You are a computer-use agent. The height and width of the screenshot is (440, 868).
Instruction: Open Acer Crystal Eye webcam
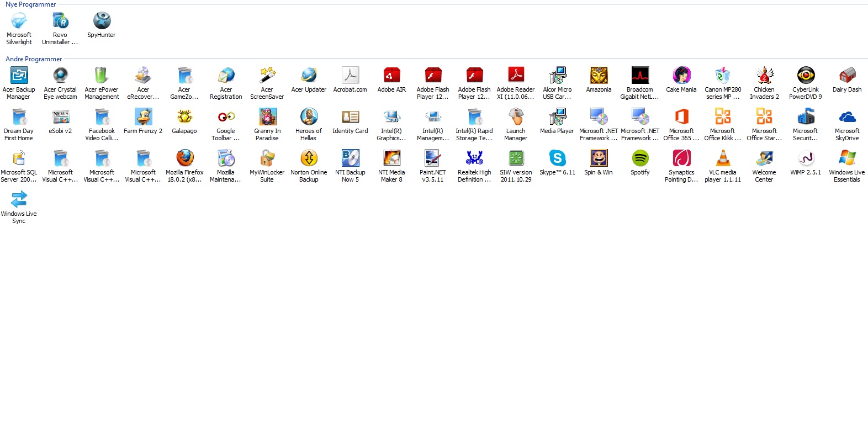pos(60,75)
